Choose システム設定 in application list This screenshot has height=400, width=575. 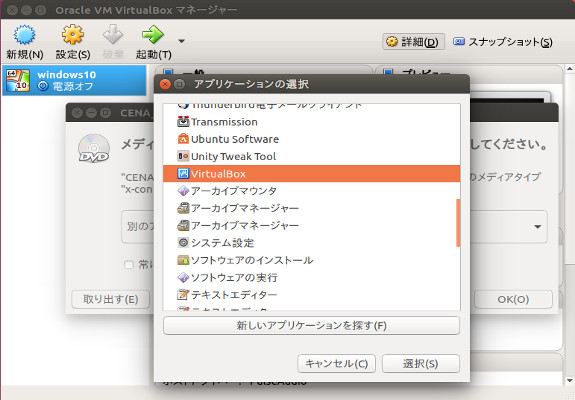click(311, 243)
